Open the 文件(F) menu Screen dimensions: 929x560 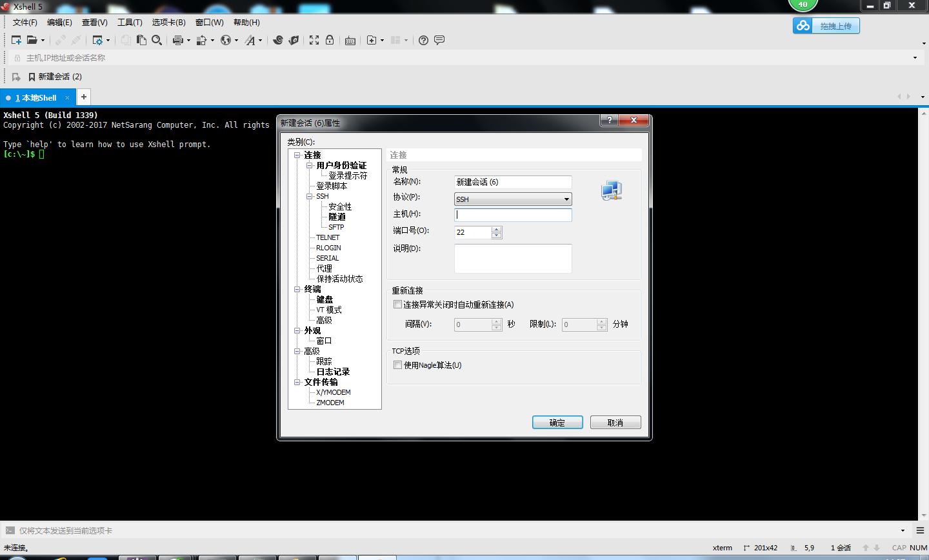tap(25, 23)
